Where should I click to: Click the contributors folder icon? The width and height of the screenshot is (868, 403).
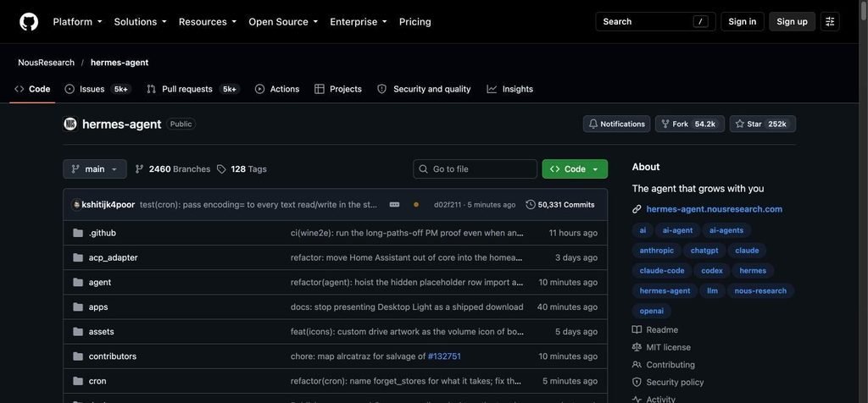pos(78,356)
